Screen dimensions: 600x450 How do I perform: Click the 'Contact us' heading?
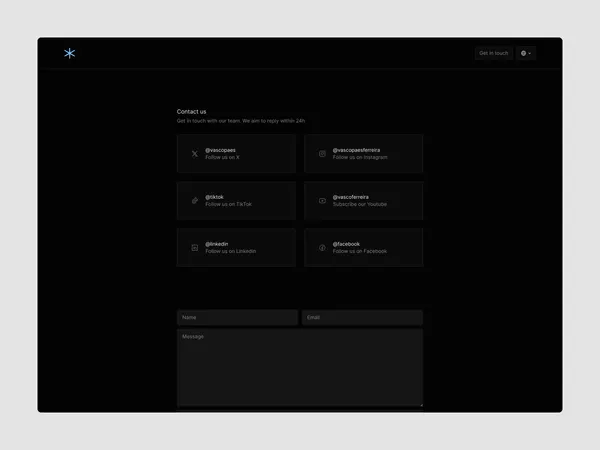click(x=191, y=112)
